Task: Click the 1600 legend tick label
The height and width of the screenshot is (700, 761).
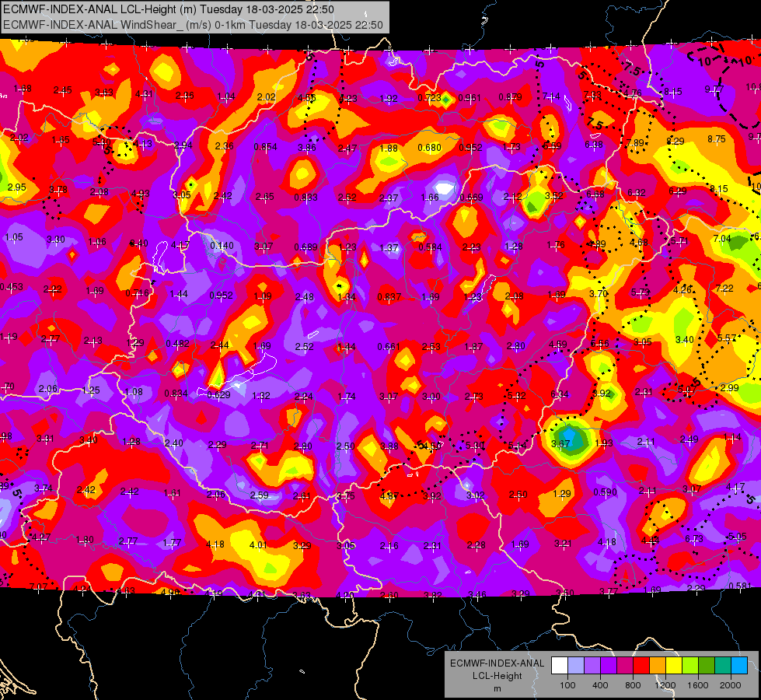Action: pyautogui.click(x=697, y=685)
